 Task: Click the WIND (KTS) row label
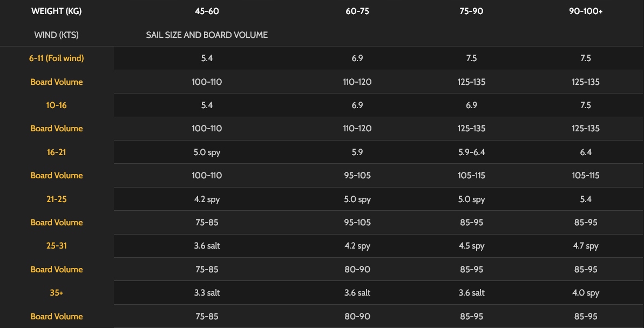56,35
